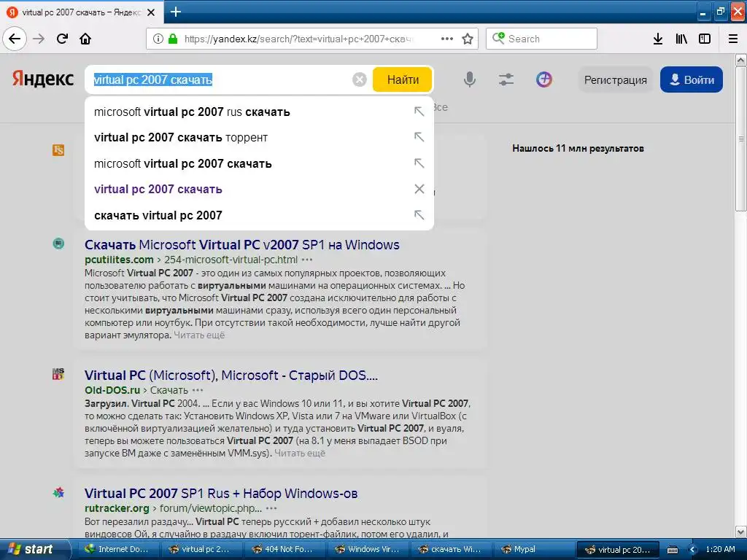Image resolution: width=747 pixels, height=560 pixels.
Task: Switch to 'Mypal' taskbar window
Action: coord(533,550)
